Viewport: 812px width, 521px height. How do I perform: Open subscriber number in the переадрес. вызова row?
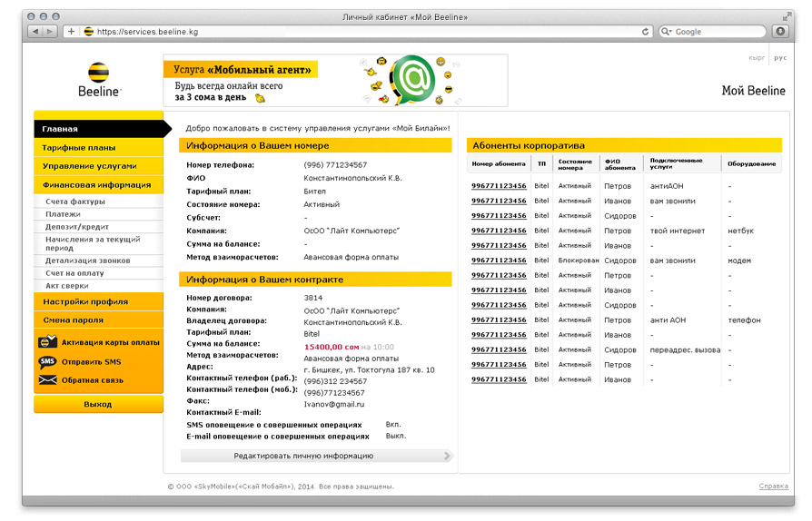click(x=499, y=349)
